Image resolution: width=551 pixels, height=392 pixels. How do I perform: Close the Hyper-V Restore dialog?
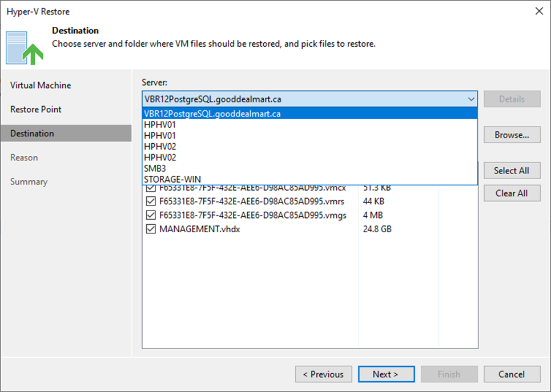click(539, 11)
